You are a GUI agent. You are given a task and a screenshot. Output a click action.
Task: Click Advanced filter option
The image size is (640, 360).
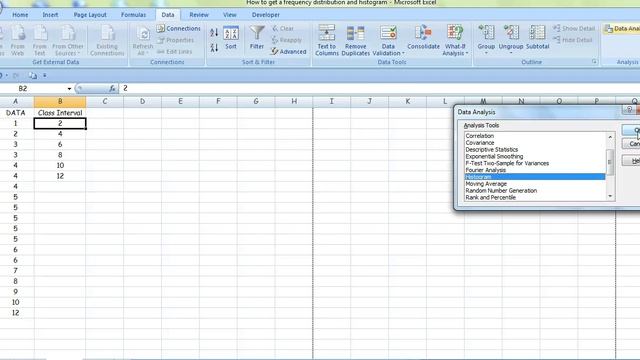coord(289,51)
